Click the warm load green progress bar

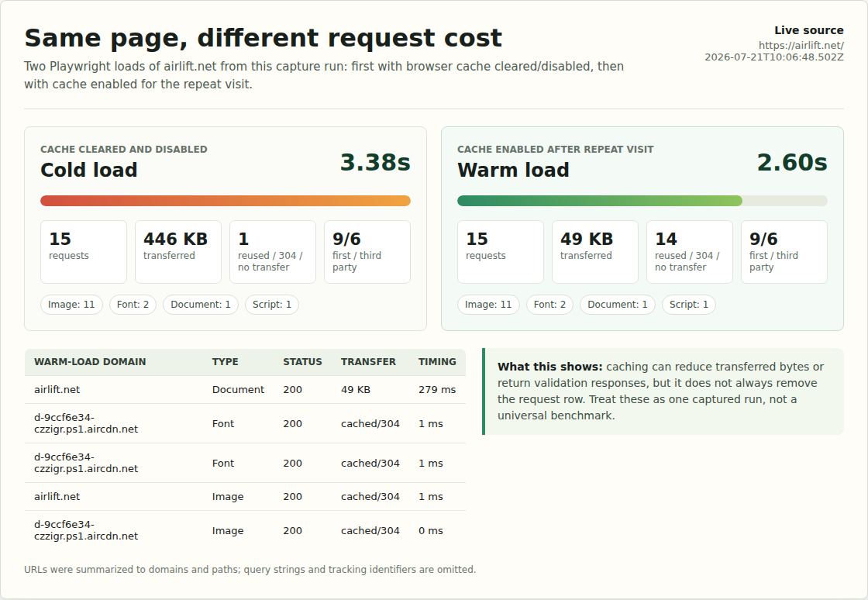[x=600, y=201]
